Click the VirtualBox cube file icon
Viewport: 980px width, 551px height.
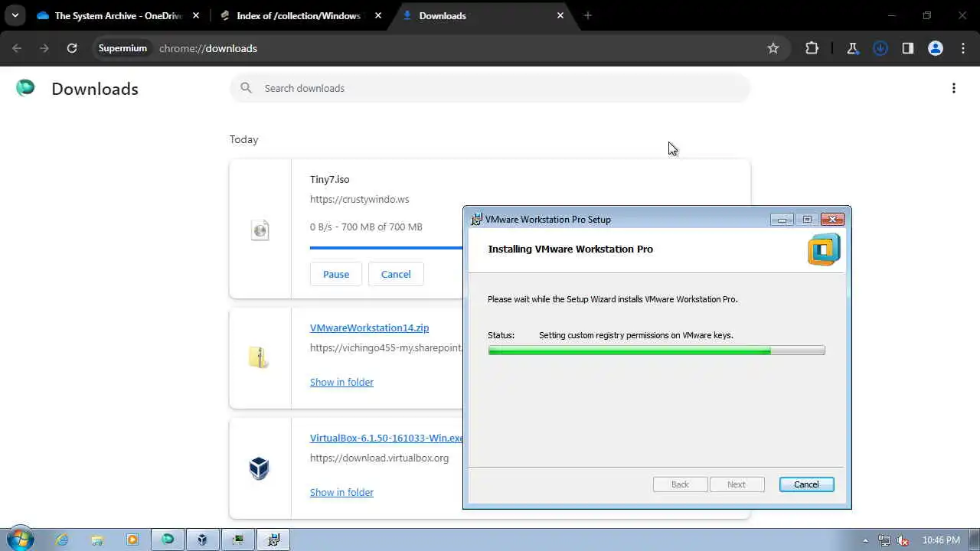coord(260,468)
